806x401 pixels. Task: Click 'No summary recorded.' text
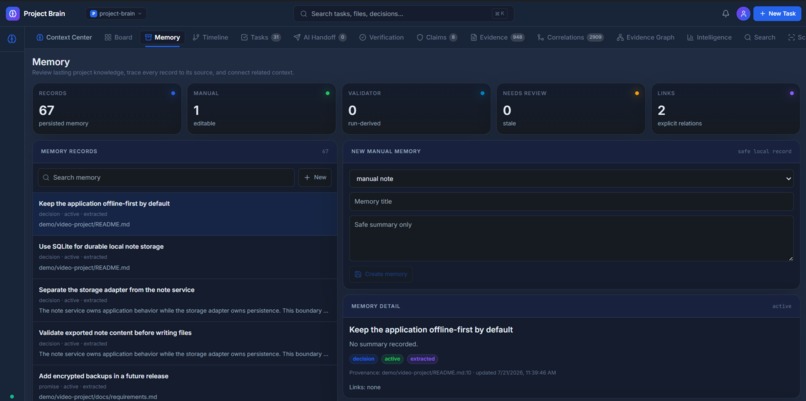coord(383,344)
